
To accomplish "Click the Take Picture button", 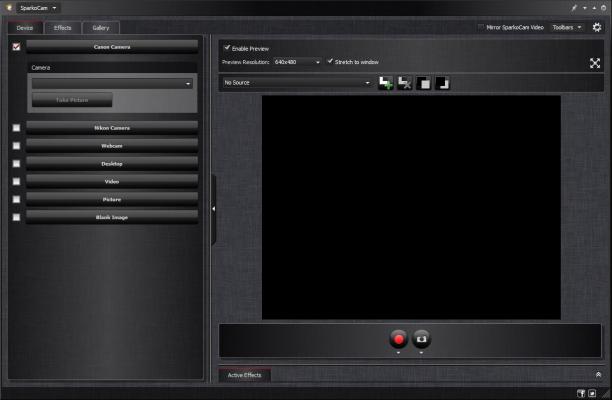I will click(x=72, y=100).
